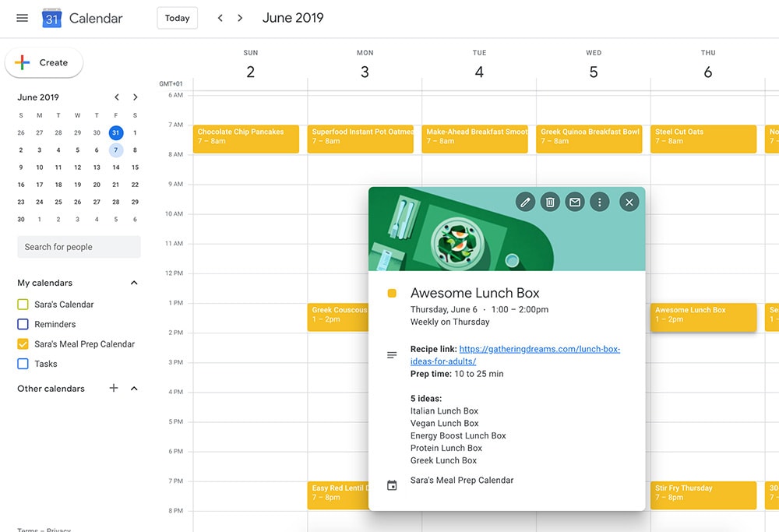Image resolution: width=779 pixels, height=532 pixels.
Task: Edit the Awesome Lunch Box event
Action: (525, 203)
